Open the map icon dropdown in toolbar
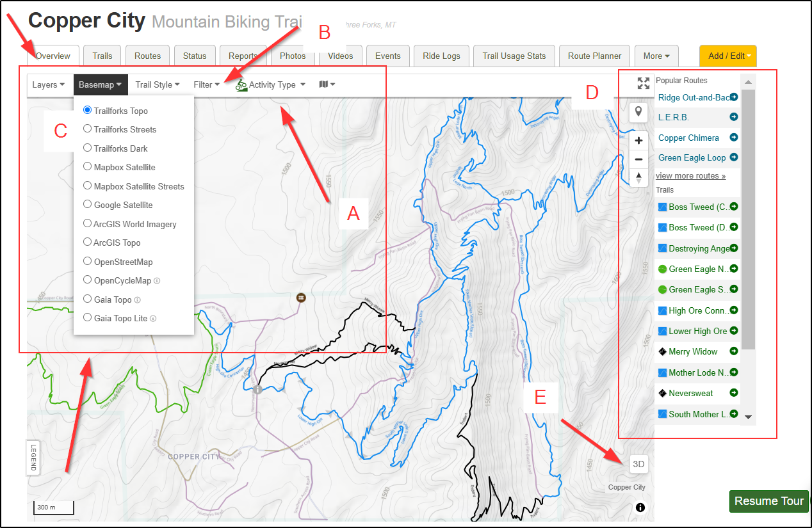Image resolution: width=812 pixels, height=528 pixels. [327, 84]
